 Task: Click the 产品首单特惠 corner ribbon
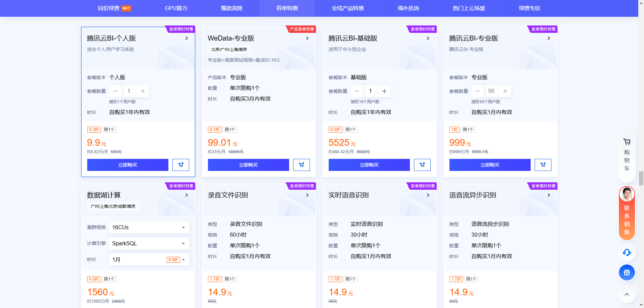coord(302,29)
